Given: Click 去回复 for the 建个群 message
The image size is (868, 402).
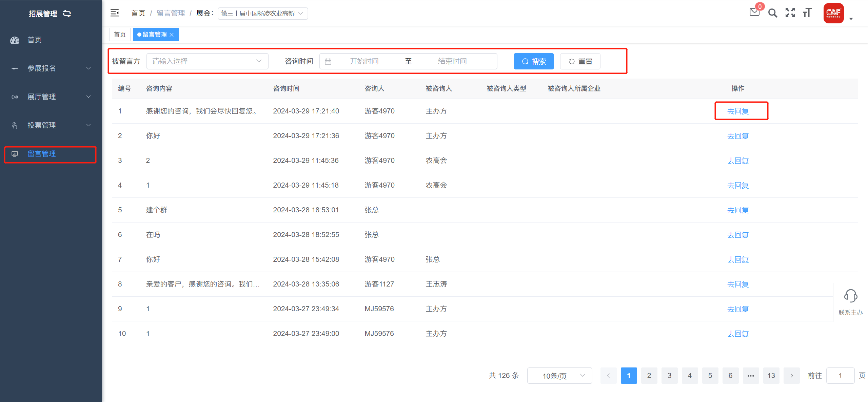Looking at the screenshot, I should tap(738, 210).
